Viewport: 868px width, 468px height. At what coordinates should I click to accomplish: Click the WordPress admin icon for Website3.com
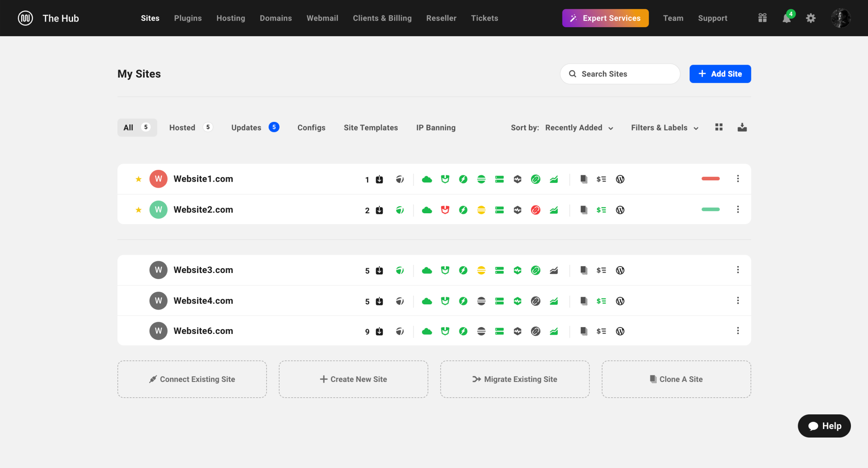click(620, 271)
